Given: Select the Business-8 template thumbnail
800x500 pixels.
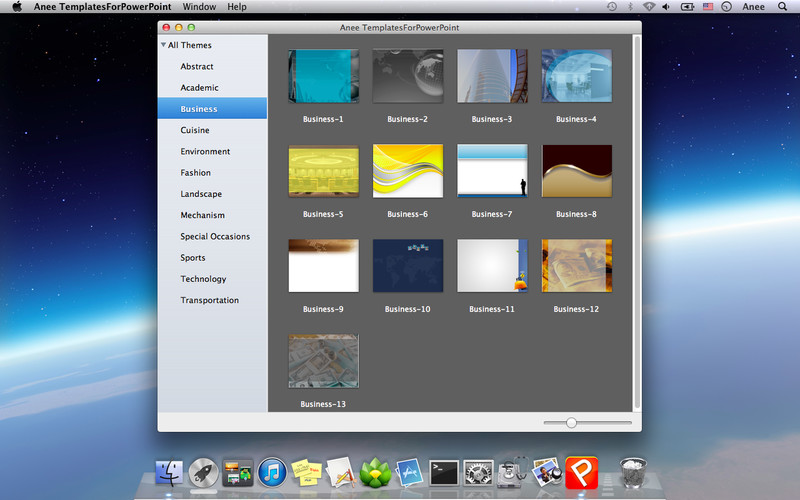Looking at the screenshot, I should point(577,171).
